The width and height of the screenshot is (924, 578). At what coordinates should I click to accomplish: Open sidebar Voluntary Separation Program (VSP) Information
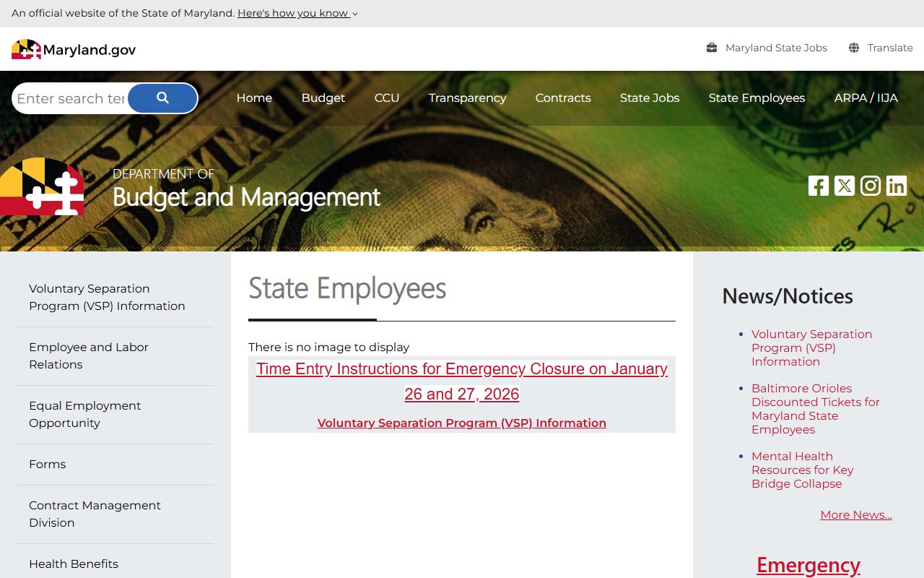click(x=115, y=297)
